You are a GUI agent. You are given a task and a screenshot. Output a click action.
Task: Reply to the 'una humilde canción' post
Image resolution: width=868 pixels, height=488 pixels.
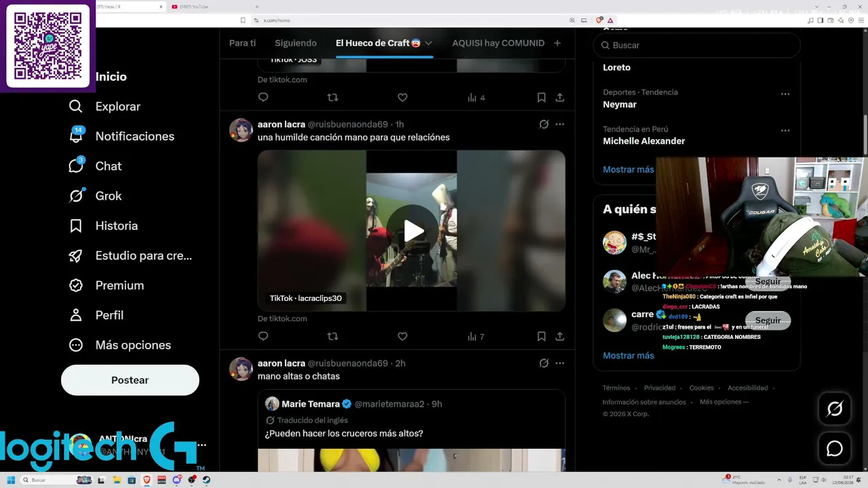tap(263, 336)
